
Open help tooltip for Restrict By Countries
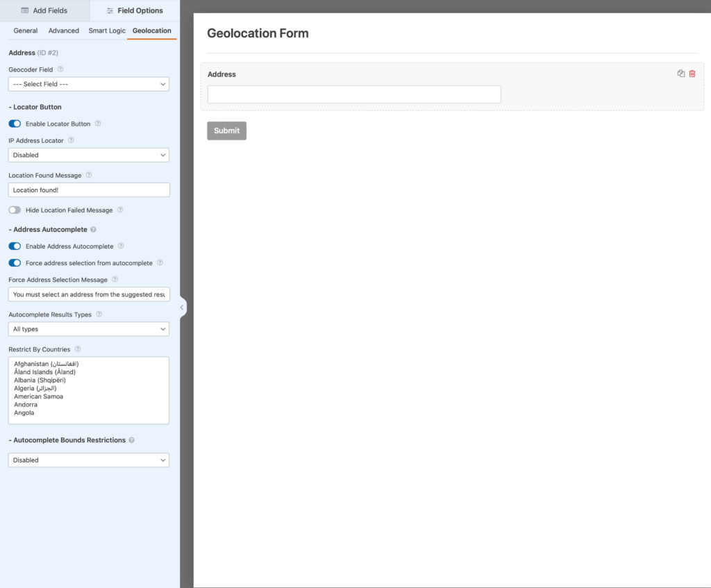click(78, 349)
